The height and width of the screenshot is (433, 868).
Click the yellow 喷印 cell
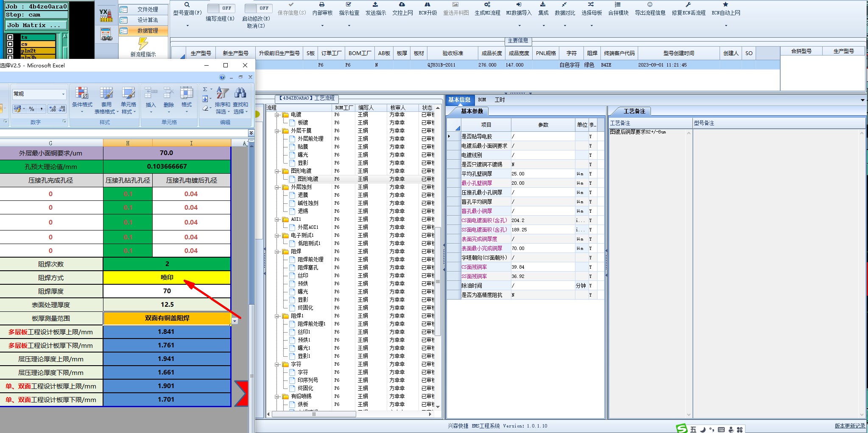coord(167,278)
